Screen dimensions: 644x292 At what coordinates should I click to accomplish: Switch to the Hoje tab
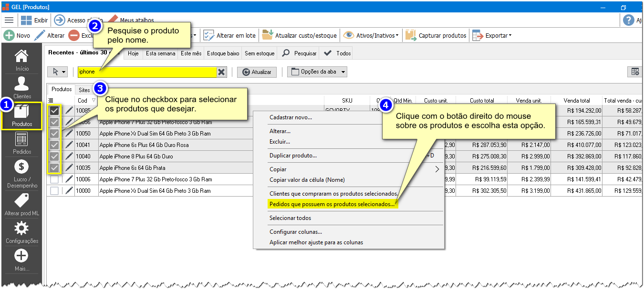[x=133, y=53]
